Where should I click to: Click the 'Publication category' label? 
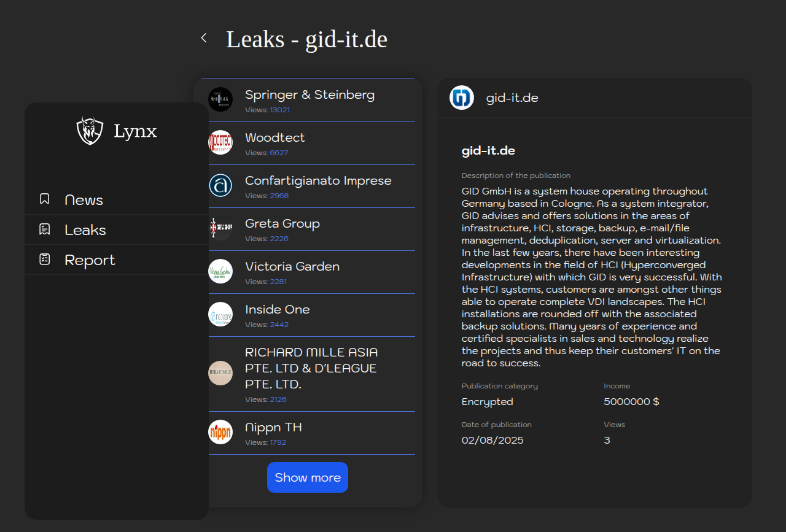pyautogui.click(x=500, y=386)
